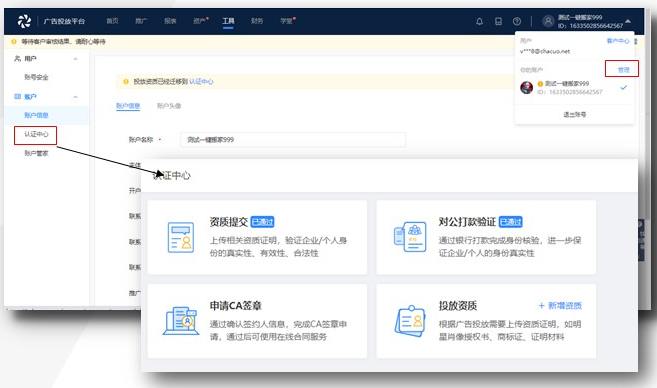Collapse the 用户 sidebar section chevron
Viewport: 657px width, 388px height.
pyautogui.click(x=75, y=59)
